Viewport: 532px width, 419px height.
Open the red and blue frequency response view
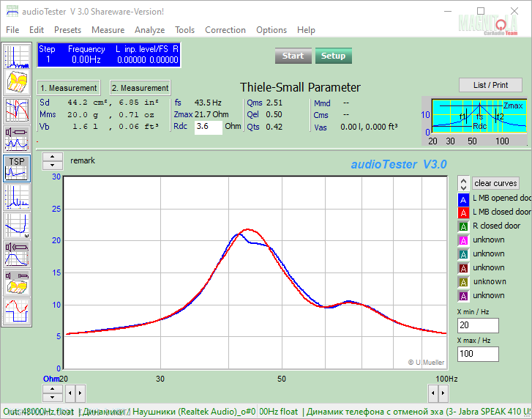[x=17, y=111]
